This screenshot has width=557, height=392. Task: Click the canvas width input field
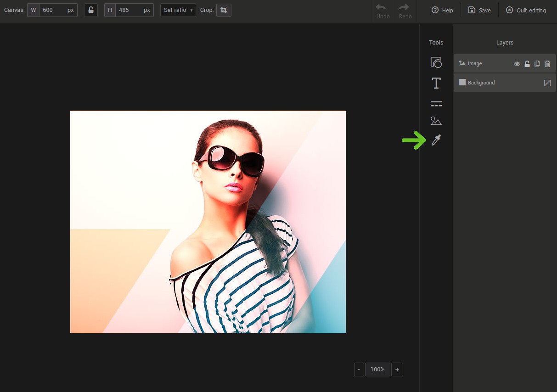pos(53,10)
